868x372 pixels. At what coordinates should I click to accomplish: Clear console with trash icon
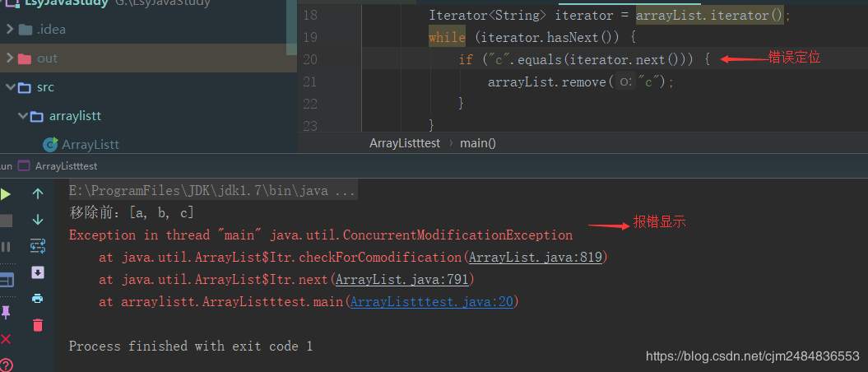[38, 325]
